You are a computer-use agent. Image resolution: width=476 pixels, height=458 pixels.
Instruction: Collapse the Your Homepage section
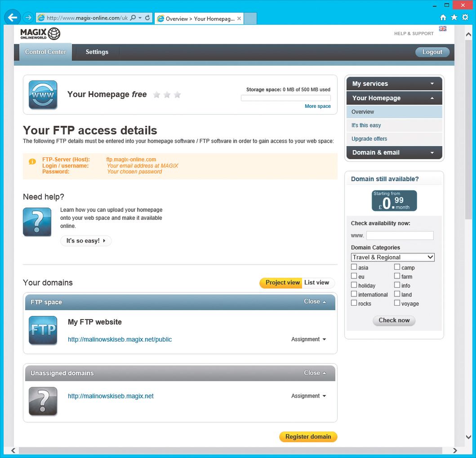point(394,98)
